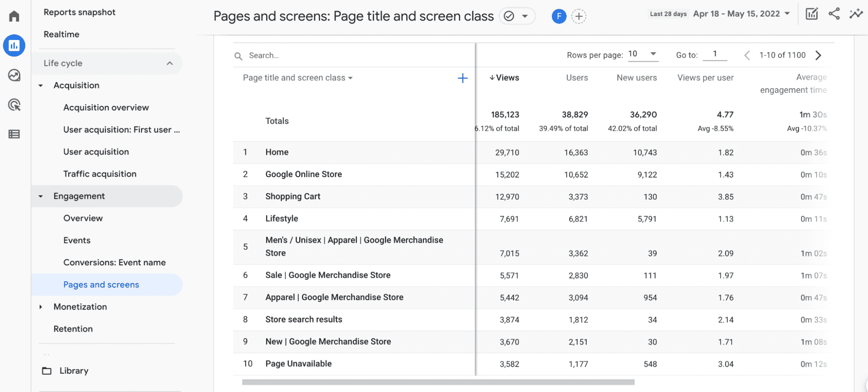This screenshot has width=868, height=392.
Task: Open the Explore icon in left rail
Action: coord(14,75)
